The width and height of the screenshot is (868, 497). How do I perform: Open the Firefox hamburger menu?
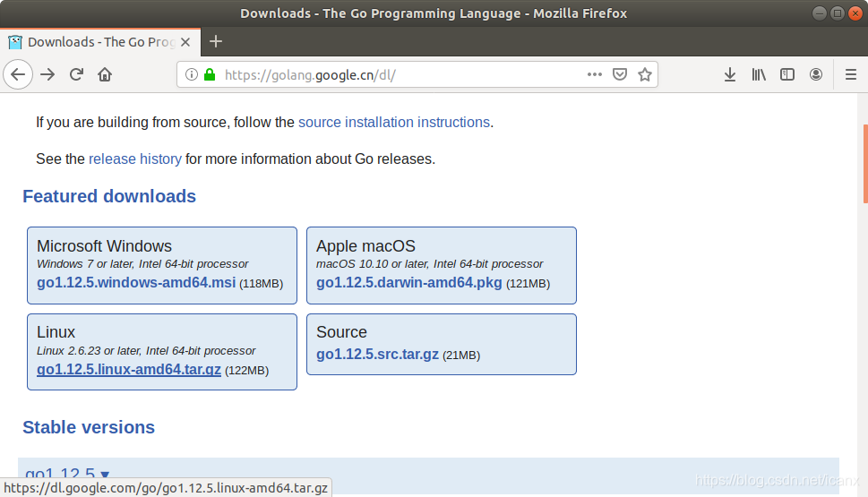(x=851, y=74)
